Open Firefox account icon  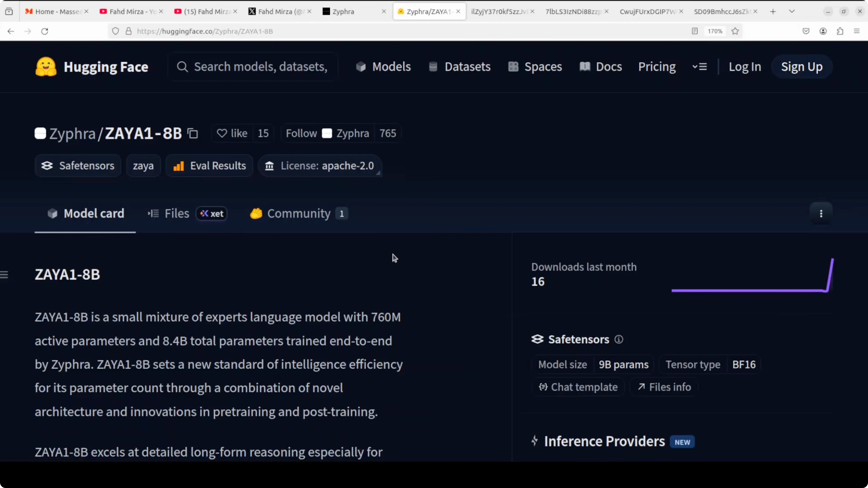pos(823,31)
